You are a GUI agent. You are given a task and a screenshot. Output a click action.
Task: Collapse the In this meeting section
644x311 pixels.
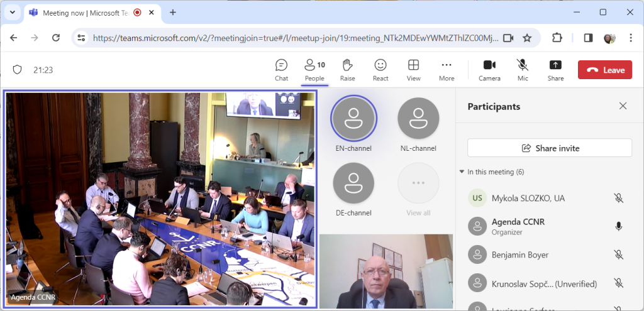click(462, 172)
